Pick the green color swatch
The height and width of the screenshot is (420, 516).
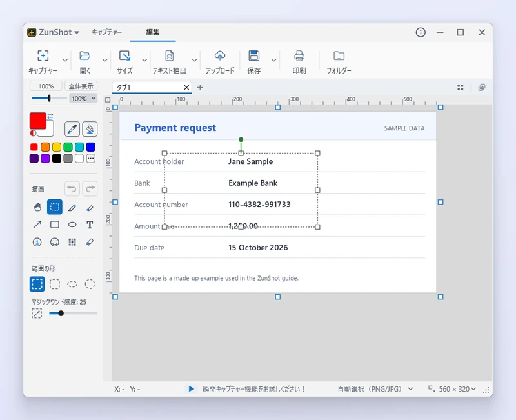coord(68,147)
